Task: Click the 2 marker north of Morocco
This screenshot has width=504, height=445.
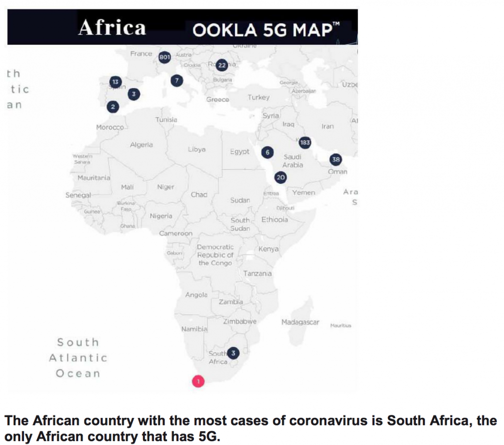Action: (113, 106)
